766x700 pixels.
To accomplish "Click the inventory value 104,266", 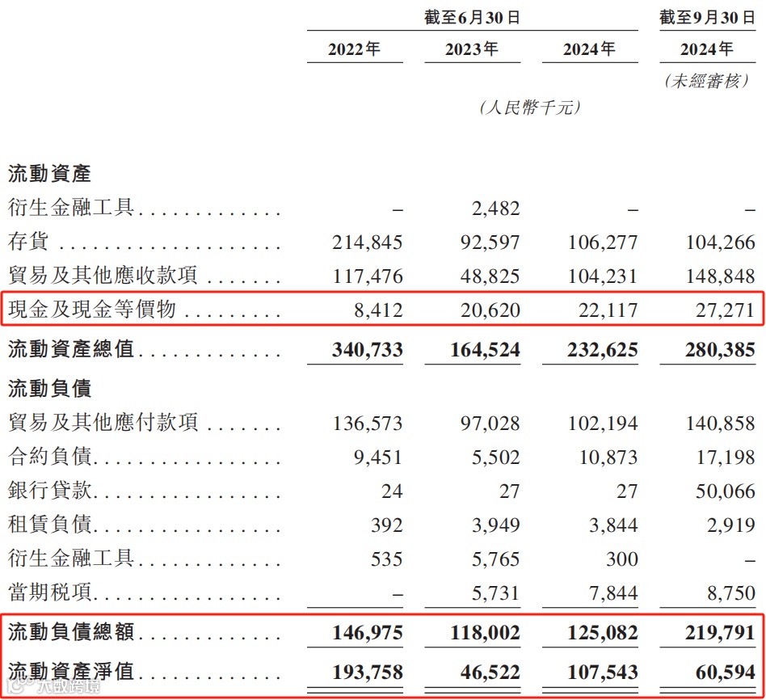I will (720, 242).
